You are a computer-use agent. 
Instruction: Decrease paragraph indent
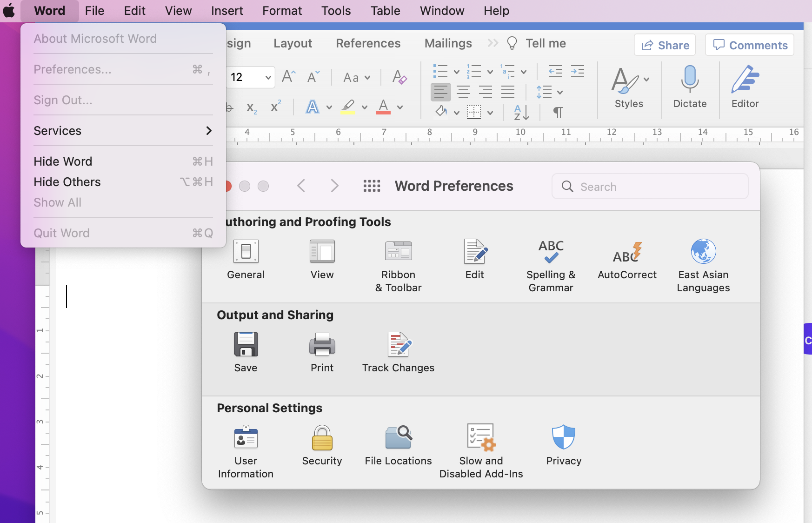(555, 72)
